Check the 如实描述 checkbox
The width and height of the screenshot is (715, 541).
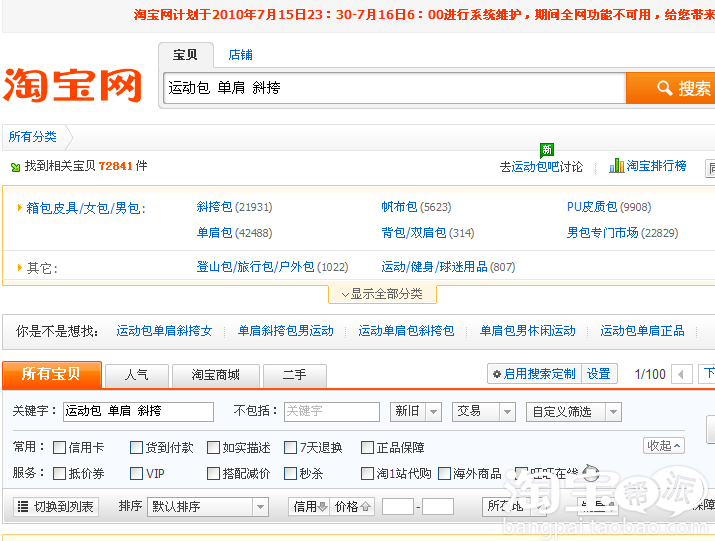coord(213,447)
